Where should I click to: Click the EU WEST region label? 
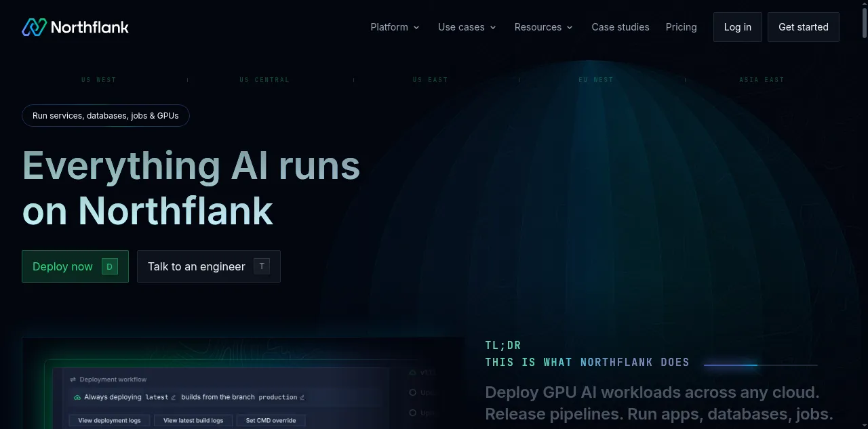[x=596, y=80]
